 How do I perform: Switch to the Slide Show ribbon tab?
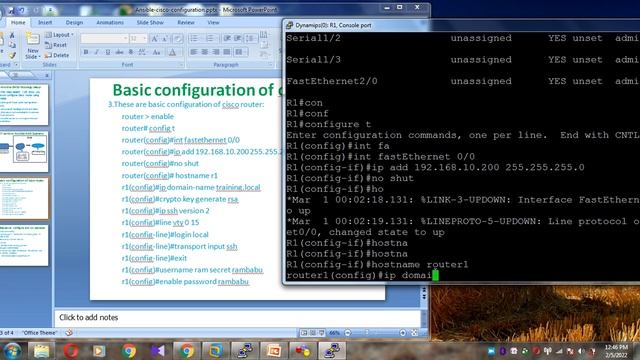point(150,22)
